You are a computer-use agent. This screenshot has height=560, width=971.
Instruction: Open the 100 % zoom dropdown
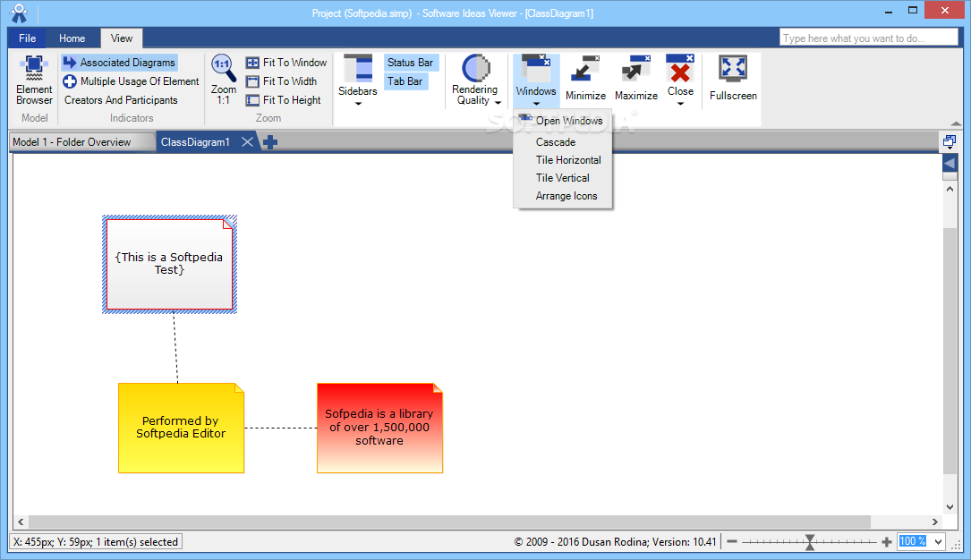[x=938, y=542]
